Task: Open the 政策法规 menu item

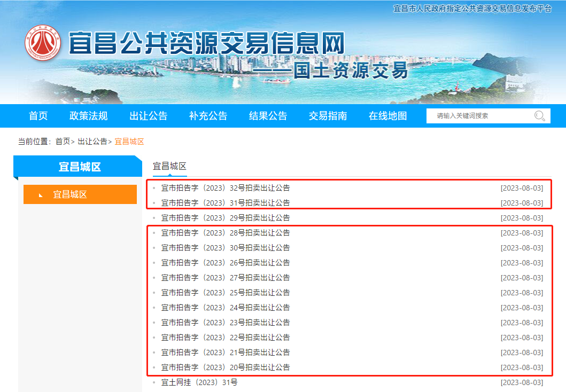Action: [89, 116]
